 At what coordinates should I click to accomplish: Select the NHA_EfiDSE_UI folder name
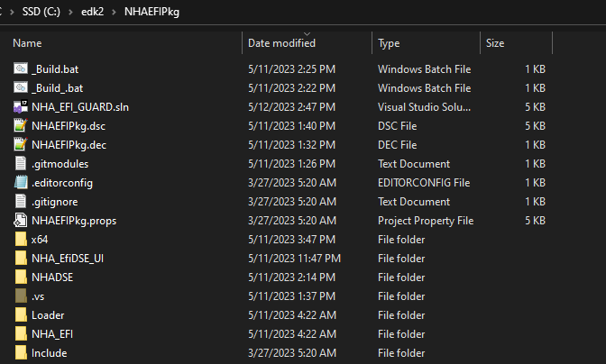(68, 259)
